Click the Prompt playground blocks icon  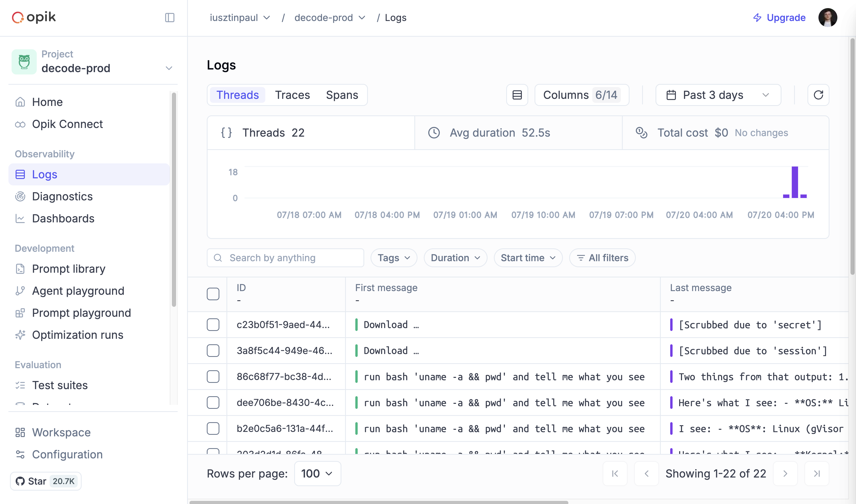20,313
